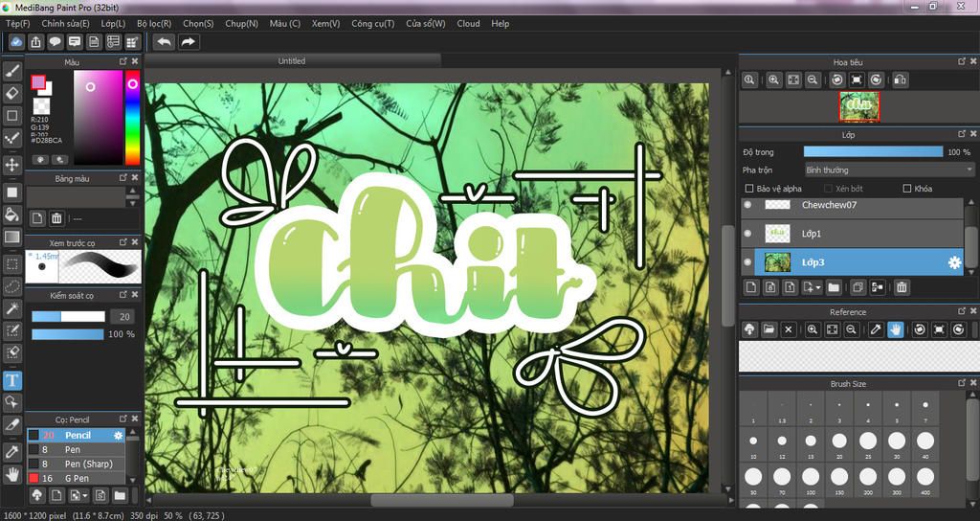Toggle the eyedropper in Reference panel

877,329
